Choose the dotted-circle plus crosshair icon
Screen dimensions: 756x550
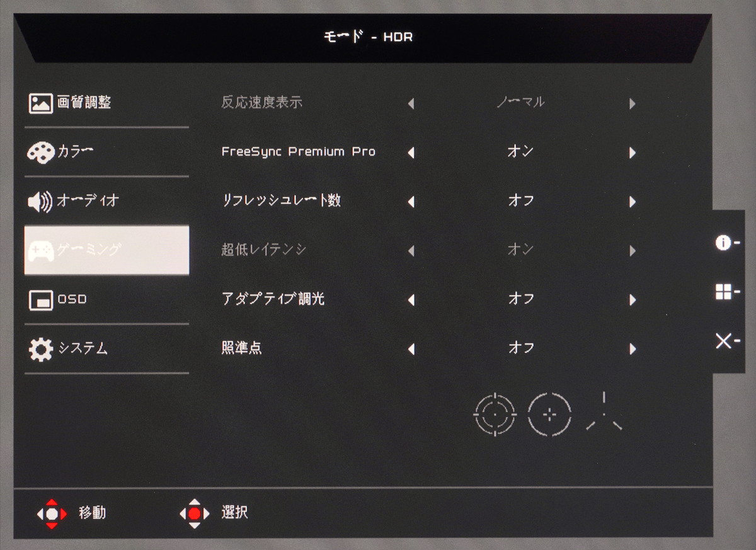click(549, 415)
